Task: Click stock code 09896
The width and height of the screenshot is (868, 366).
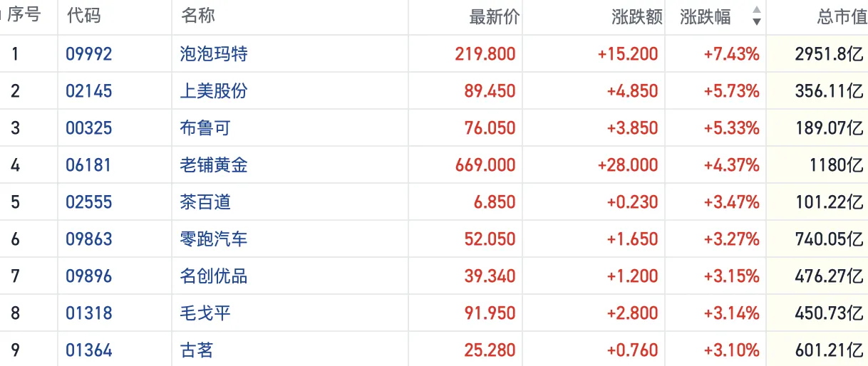Action: (89, 276)
